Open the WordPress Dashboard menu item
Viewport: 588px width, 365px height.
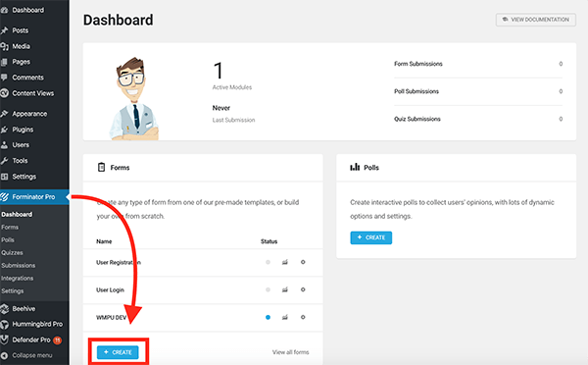(28, 10)
